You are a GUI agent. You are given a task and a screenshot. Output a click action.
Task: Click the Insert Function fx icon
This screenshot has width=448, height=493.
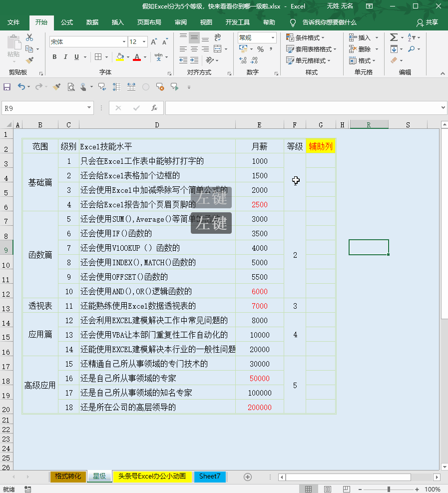[154, 108]
